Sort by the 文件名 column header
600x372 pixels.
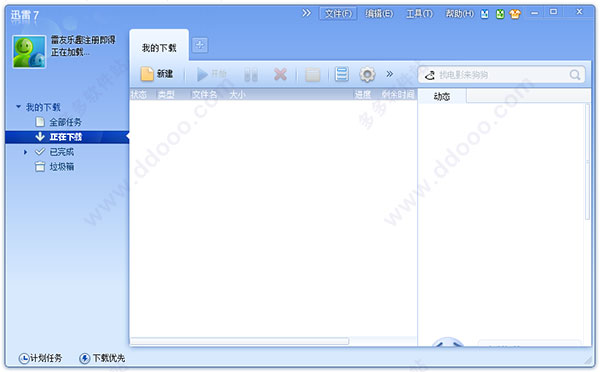204,95
